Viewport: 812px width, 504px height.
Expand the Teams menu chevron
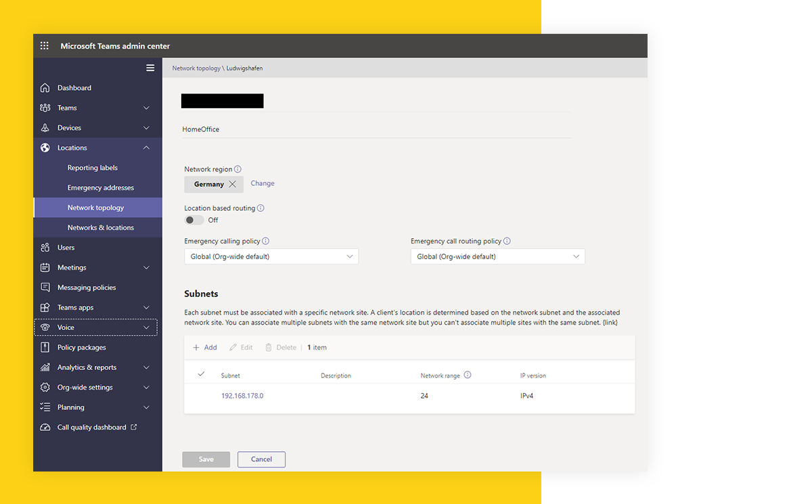146,108
